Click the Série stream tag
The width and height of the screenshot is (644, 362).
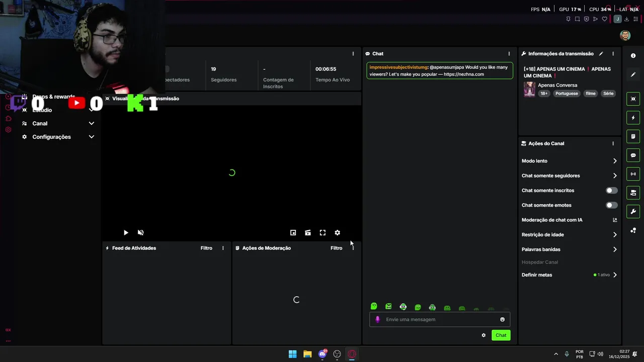(x=608, y=94)
